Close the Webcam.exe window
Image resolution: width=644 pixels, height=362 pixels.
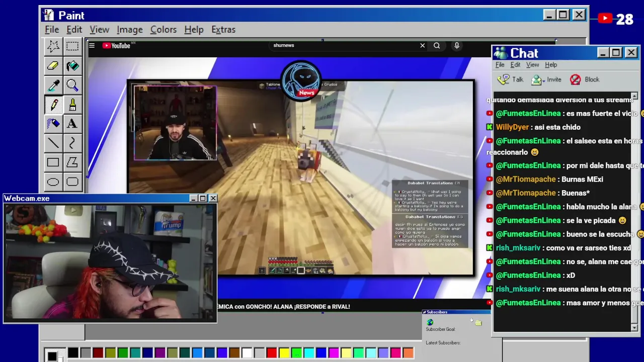click(213, 199)
